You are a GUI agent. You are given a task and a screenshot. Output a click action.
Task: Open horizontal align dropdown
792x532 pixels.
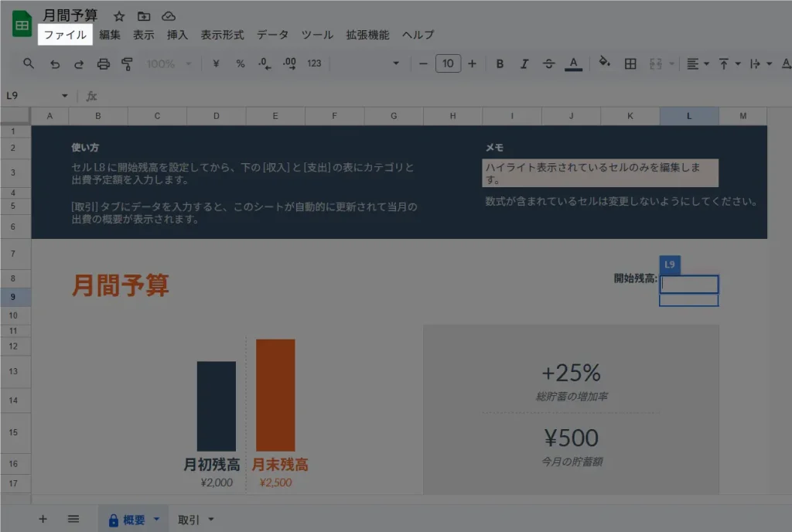tap(698, 63)
